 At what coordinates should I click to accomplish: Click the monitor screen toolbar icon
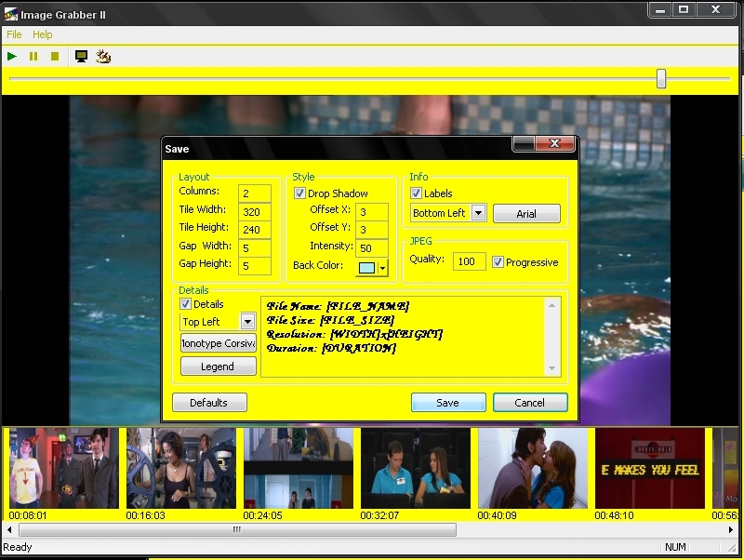coord(81,57)
